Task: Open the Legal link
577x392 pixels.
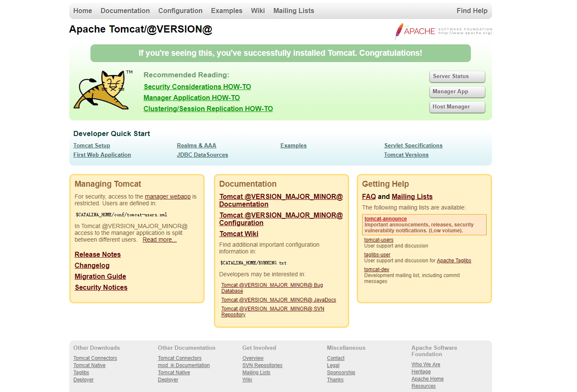Action: 333,365
